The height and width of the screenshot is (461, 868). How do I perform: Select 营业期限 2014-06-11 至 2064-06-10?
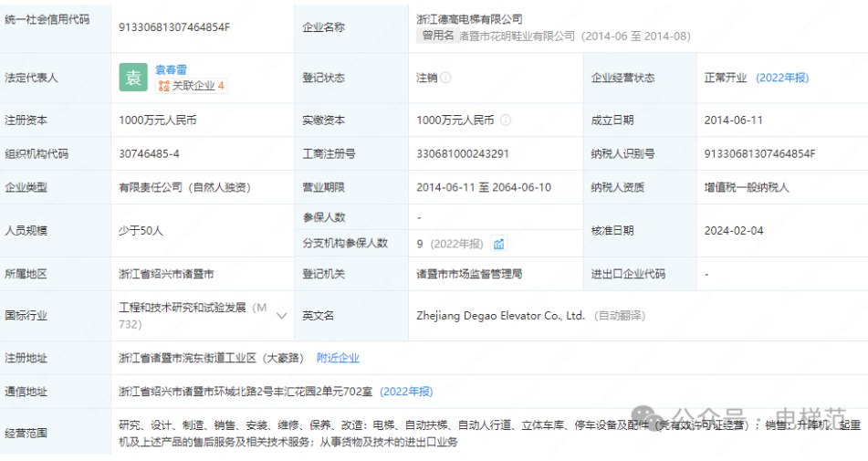484,188
